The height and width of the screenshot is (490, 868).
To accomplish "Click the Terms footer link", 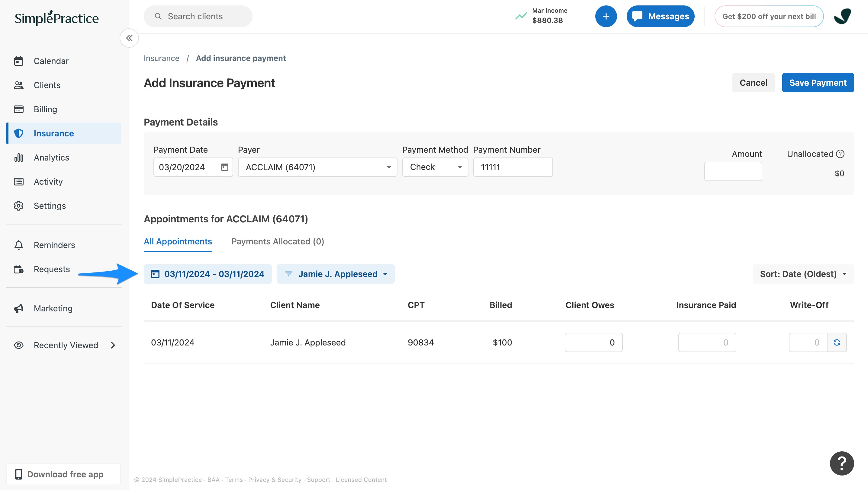I will (x=234, y=479).
